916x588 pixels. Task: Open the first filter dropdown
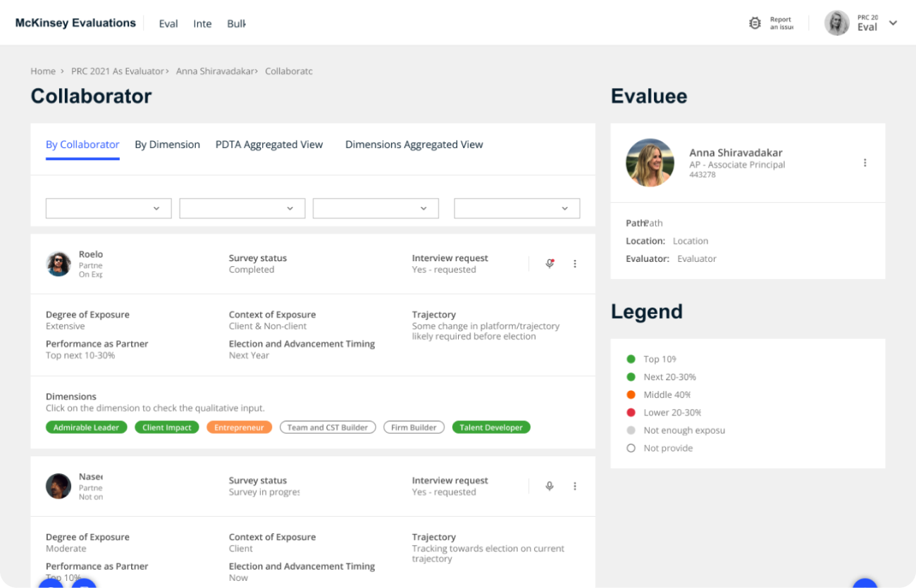click(109, 208)
